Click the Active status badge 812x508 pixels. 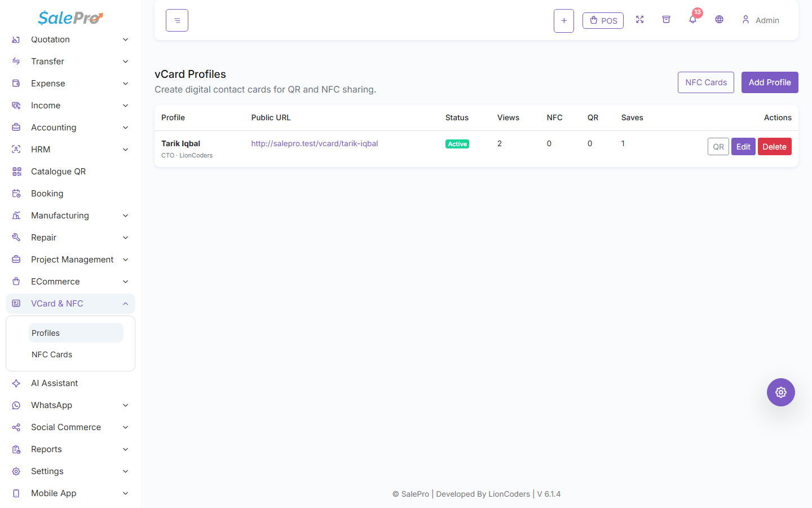(x=457, y=144)
